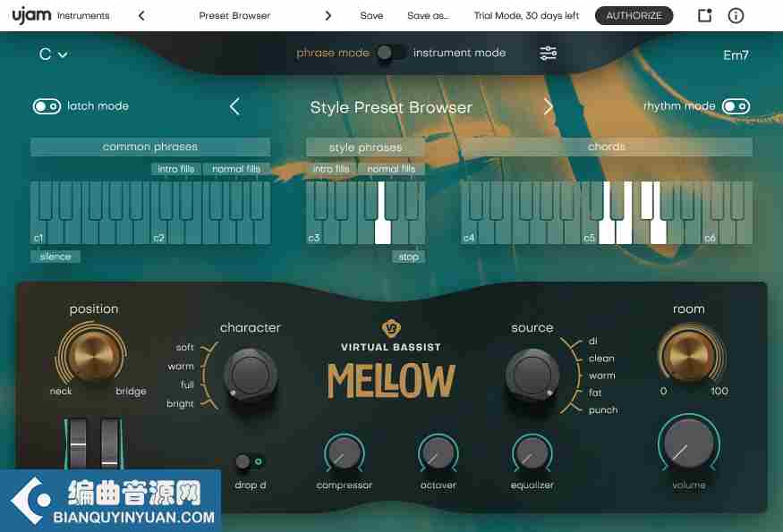Click the compressor knob
Image resolution: width=783 pixels, height=532 pixels.
pyautogui.click(x=344, y=453)
